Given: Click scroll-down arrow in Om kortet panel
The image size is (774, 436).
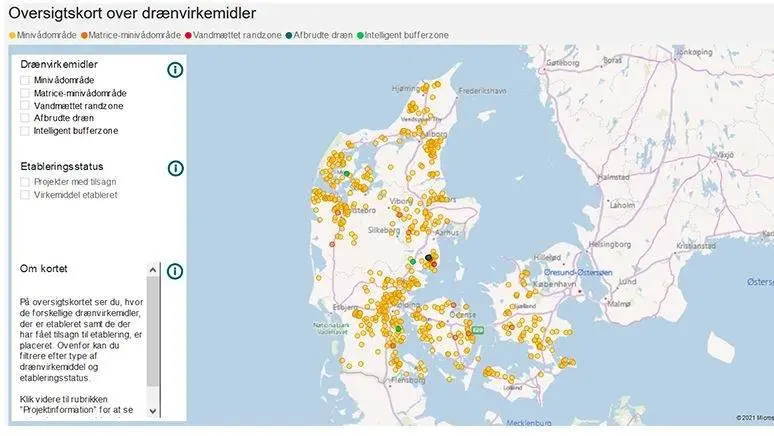Looking at the screenshot, I should tap(153, 411).
